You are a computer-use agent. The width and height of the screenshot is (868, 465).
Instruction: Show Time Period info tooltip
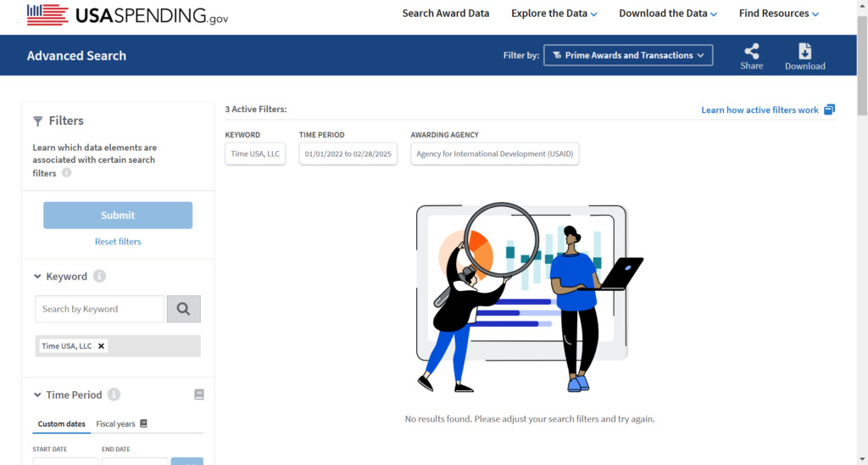[x=114, y=395]
